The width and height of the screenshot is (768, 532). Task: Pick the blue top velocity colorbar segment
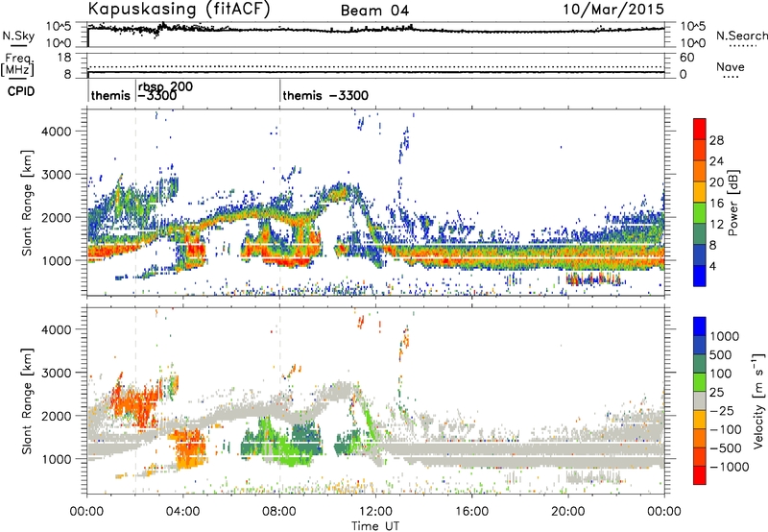tap(700, 326)
